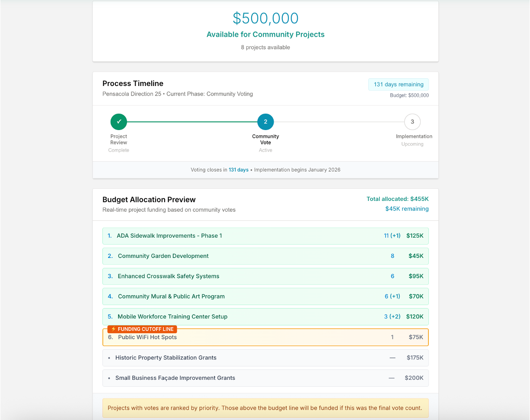Select Historic Property Stabilization Grants row
The width and height of the screenshot is (530, 420).
166,358
